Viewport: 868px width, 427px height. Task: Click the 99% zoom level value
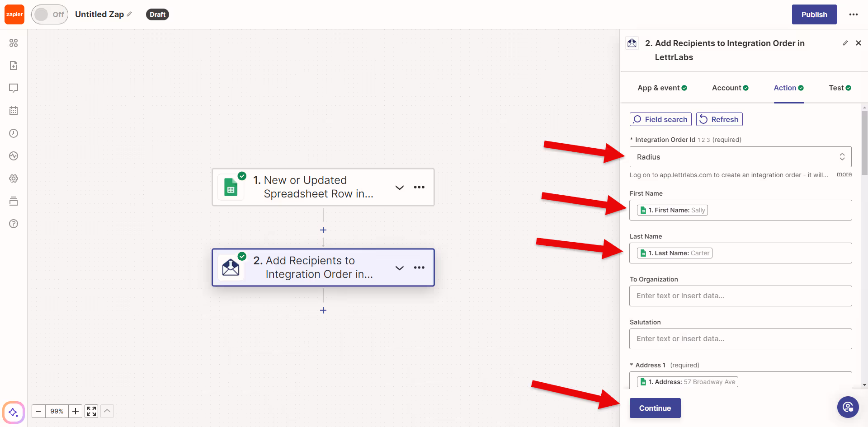pyautogui.click(x=57, y=411)
